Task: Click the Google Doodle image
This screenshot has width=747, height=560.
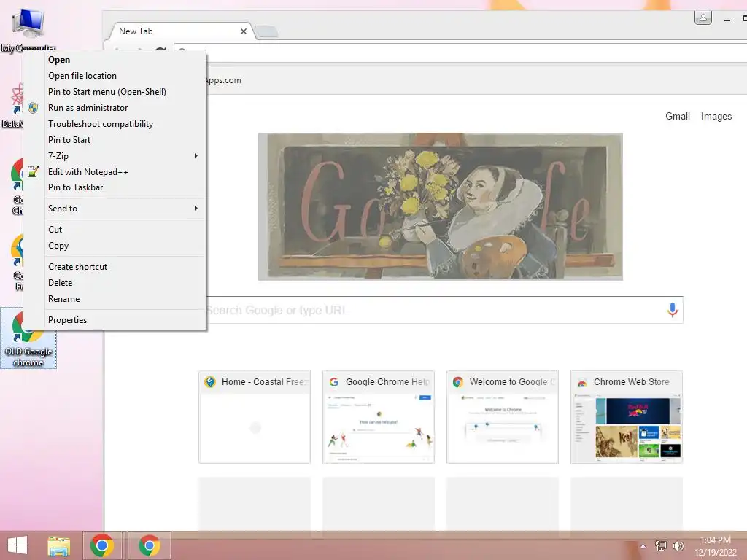Action: (x=440, y=206)
